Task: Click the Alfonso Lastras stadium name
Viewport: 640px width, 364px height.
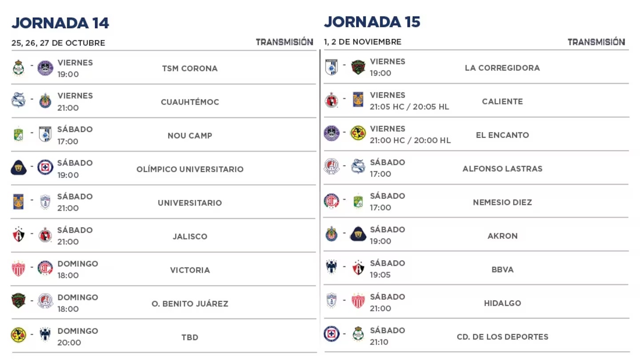Action: point(502,169)
